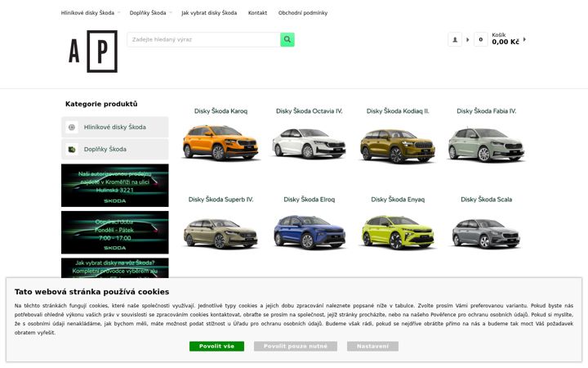
Task: Open Doplňky Škoda top menu
Action: [148, 13]
